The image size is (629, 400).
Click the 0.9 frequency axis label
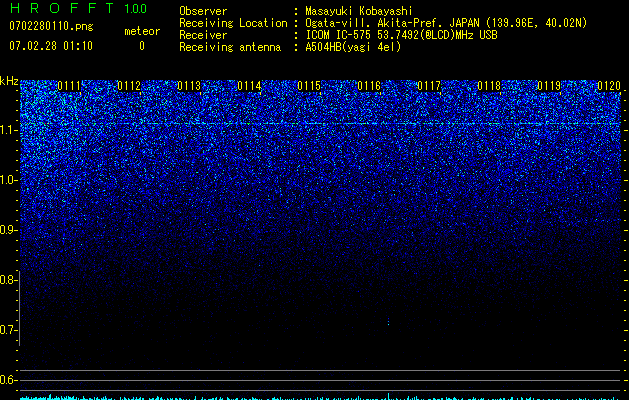coord(8,230)
